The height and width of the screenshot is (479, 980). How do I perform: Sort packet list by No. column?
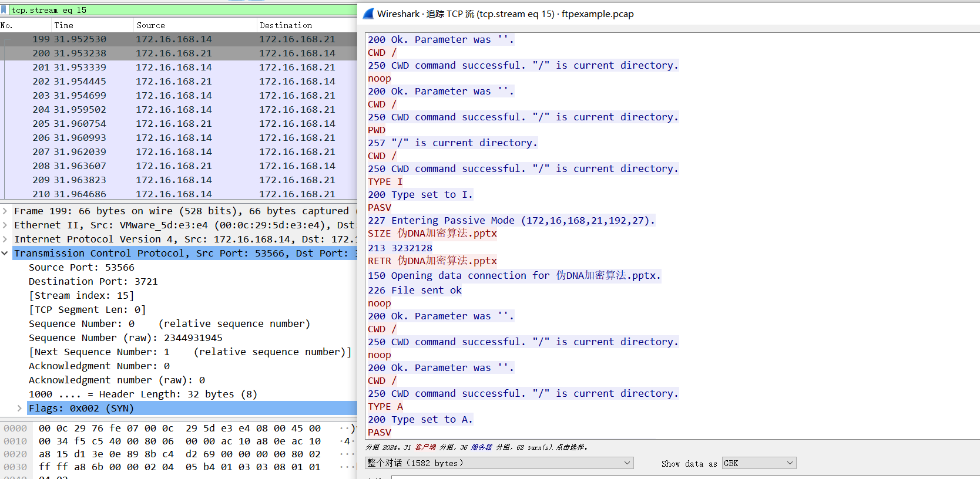tap(25, 25)
